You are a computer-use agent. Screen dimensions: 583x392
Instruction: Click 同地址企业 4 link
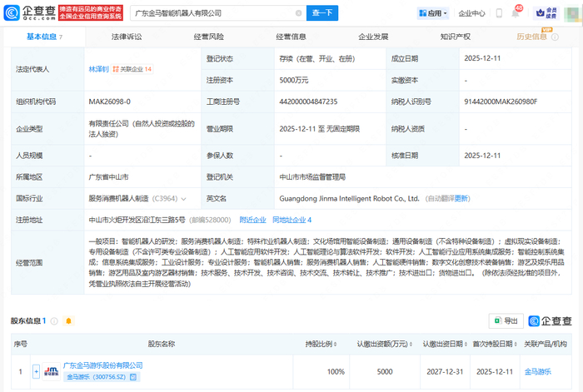pyautogui.click(x=291, y=220)
